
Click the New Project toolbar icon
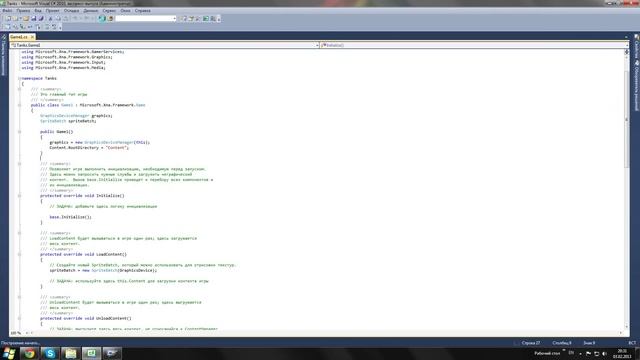(x=8, y=18)
